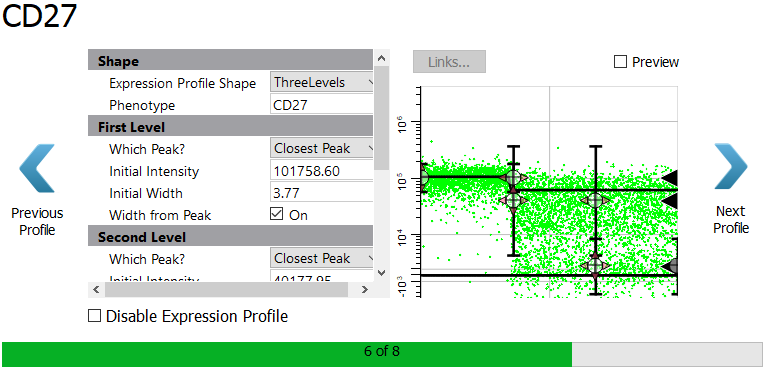Open the Expression Profile Shape dropdown
Viewport: 766px width, 370px height.
pyautogui.click(x=321, y=83)
